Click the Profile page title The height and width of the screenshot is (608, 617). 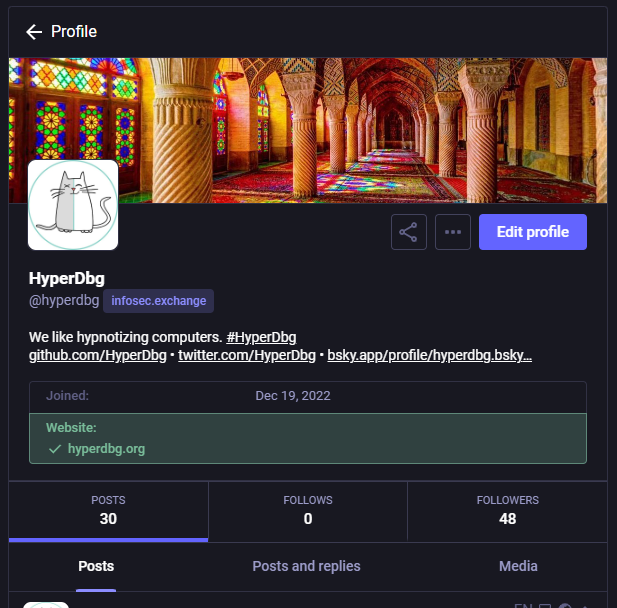point(74,32)
